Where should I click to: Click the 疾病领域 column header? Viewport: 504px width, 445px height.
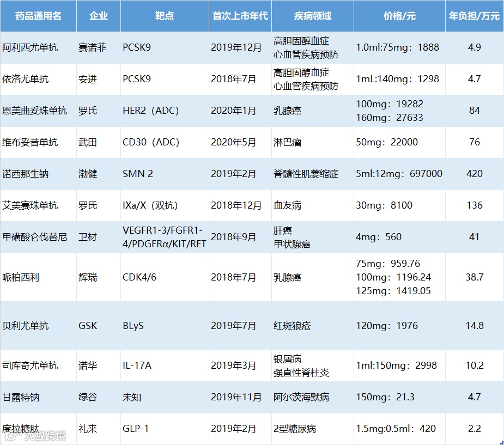click(x=312, y=16)
